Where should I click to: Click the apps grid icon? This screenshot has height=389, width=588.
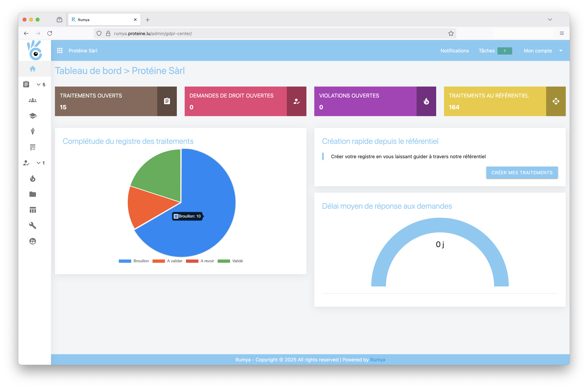[60, 51]
